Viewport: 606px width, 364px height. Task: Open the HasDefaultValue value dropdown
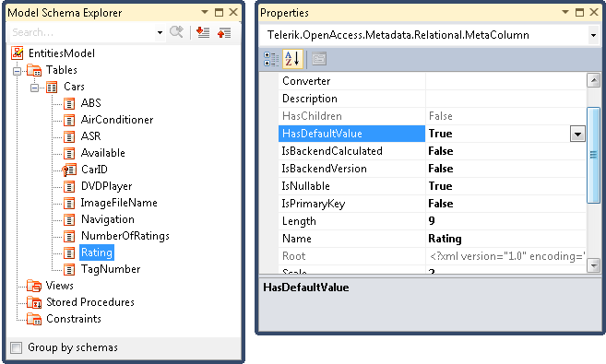pyautogui.click(x=577, y=135)
